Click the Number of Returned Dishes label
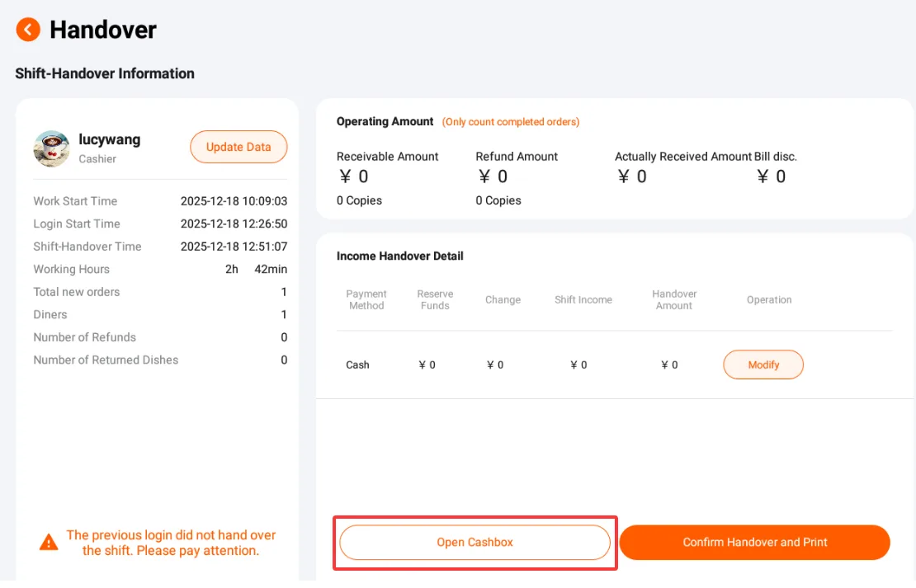This screenshot has width=916, height=588. click(x=106, y=360)
